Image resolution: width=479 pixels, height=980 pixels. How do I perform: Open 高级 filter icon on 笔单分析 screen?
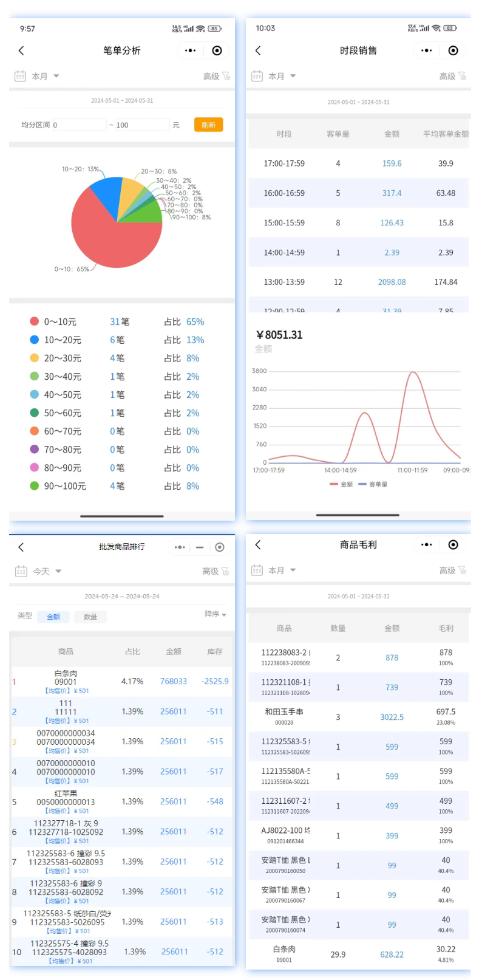[x=226, y=76]
